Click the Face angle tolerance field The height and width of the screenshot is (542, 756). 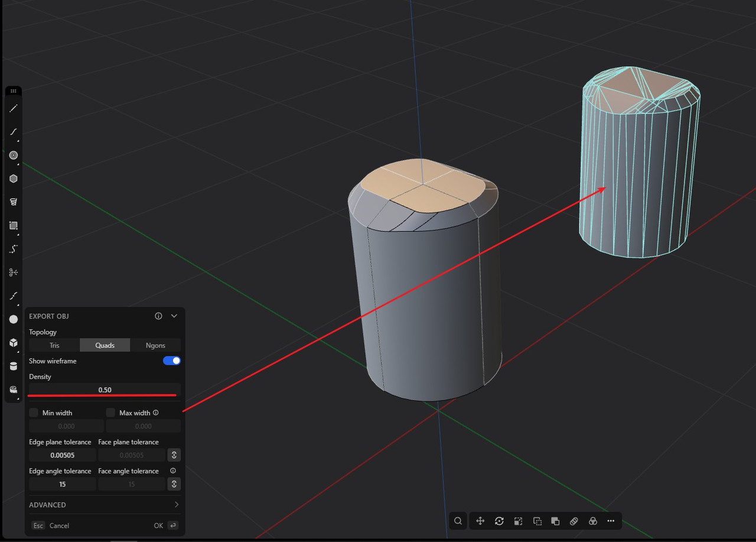click(x=132, y=484)
